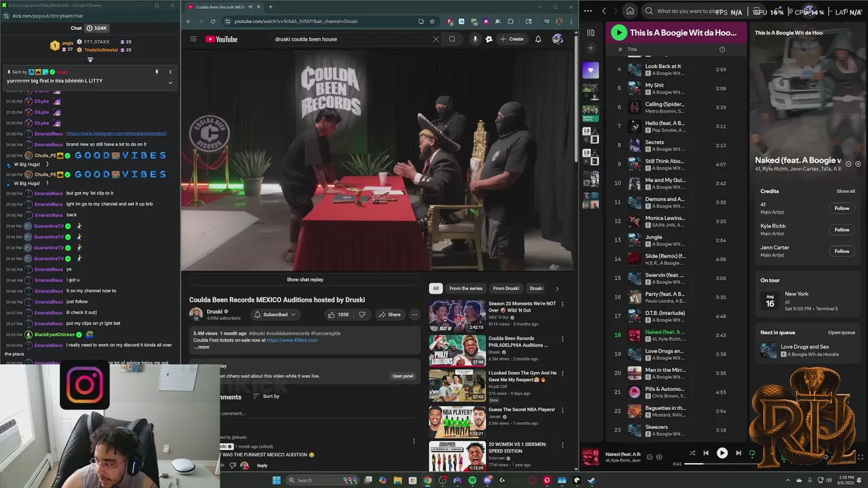This screenshot has width=868, height=488.
Task: Open more actions menu under the video
Action: click(x=414, y=314)
